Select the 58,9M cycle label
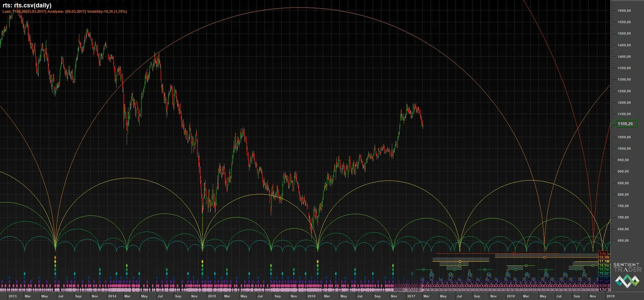Image resolution: width=644 pixels, height=300 pixels. (604, 258)
